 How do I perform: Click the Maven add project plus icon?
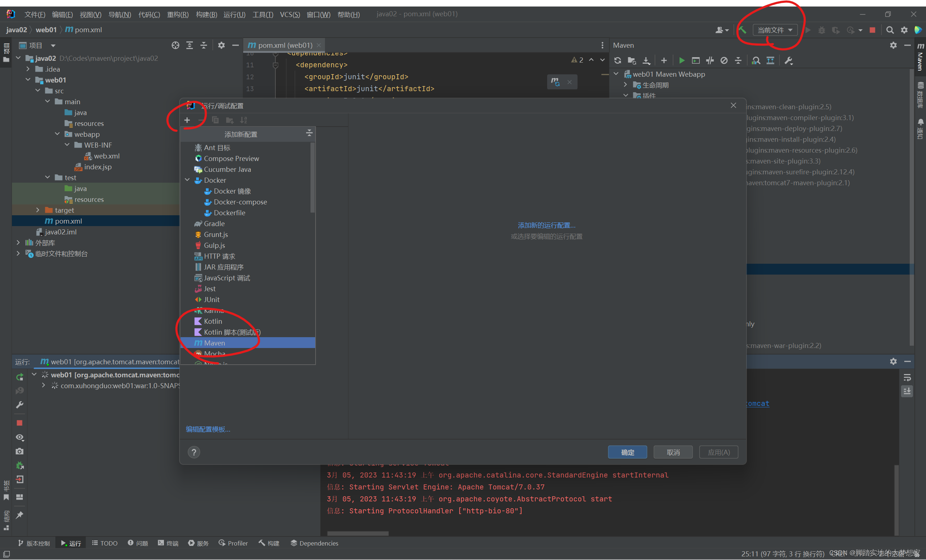[x=664, y=60]
